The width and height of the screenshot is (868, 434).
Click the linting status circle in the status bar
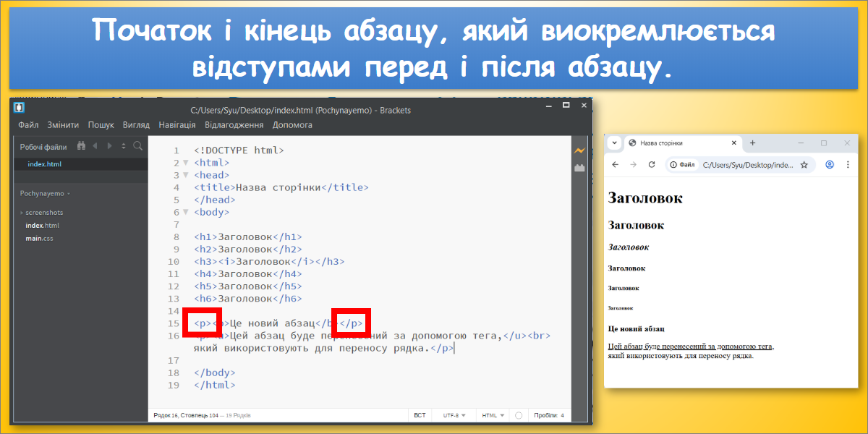coord(519,415)
